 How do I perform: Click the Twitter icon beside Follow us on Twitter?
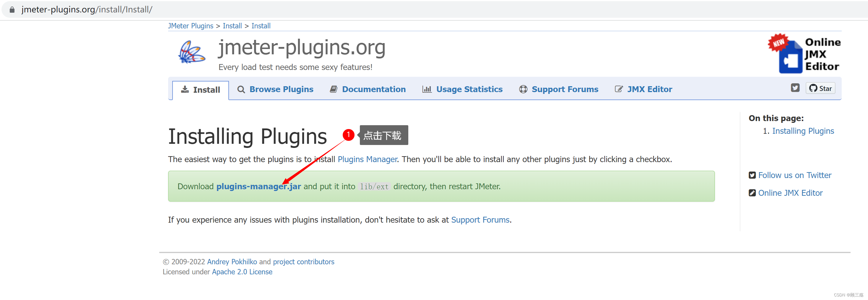(752, 175)
